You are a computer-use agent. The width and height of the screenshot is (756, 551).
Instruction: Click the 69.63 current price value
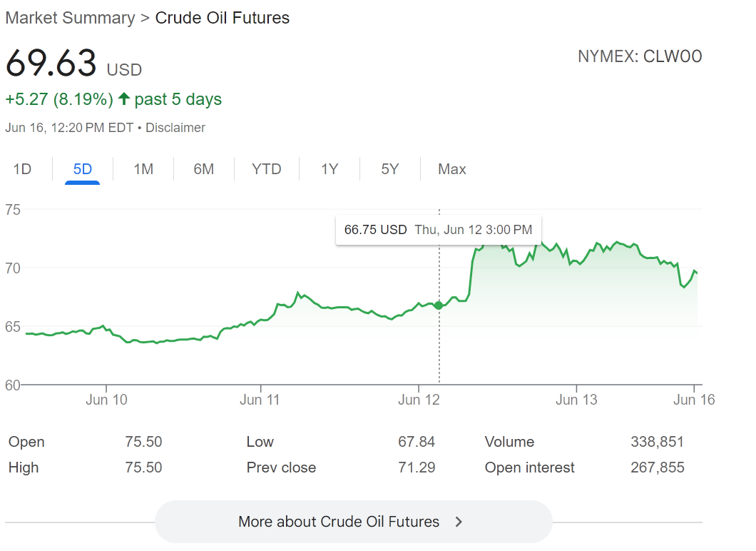51,64
